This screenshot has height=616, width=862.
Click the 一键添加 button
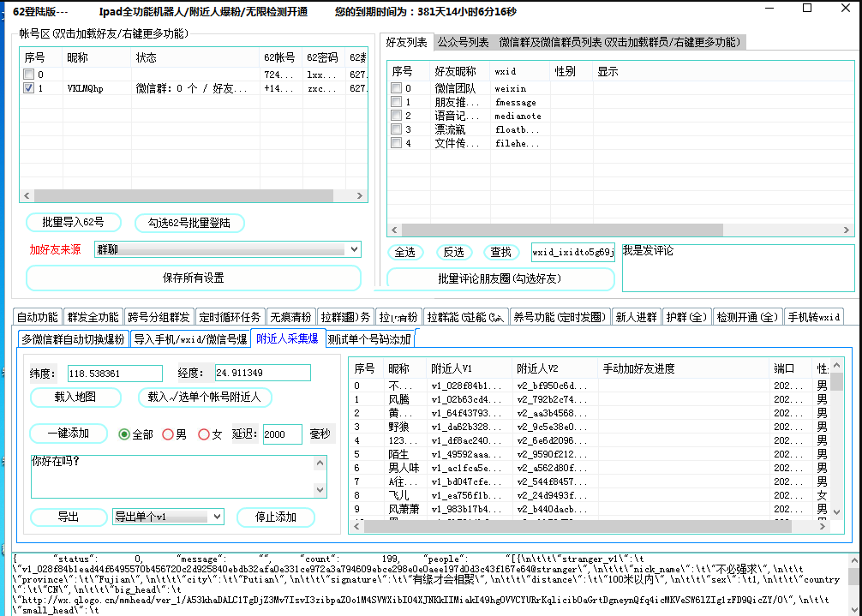tap(69, 433)
